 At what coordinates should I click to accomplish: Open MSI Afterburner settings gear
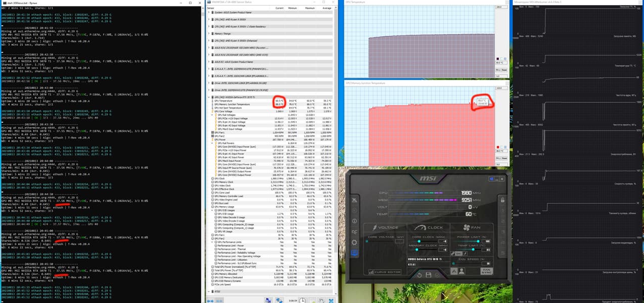coord(354,242)
